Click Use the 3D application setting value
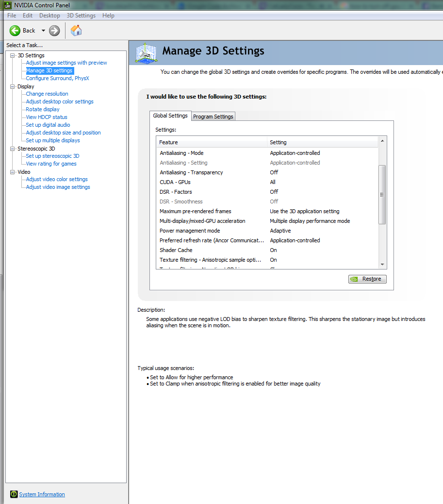443x504 pixels. [x=305, y=211]
